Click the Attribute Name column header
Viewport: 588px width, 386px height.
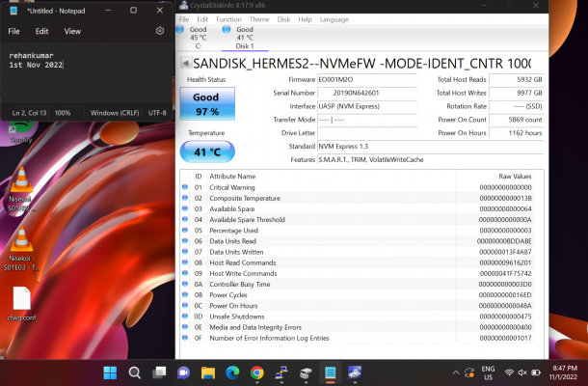point(332,176)
